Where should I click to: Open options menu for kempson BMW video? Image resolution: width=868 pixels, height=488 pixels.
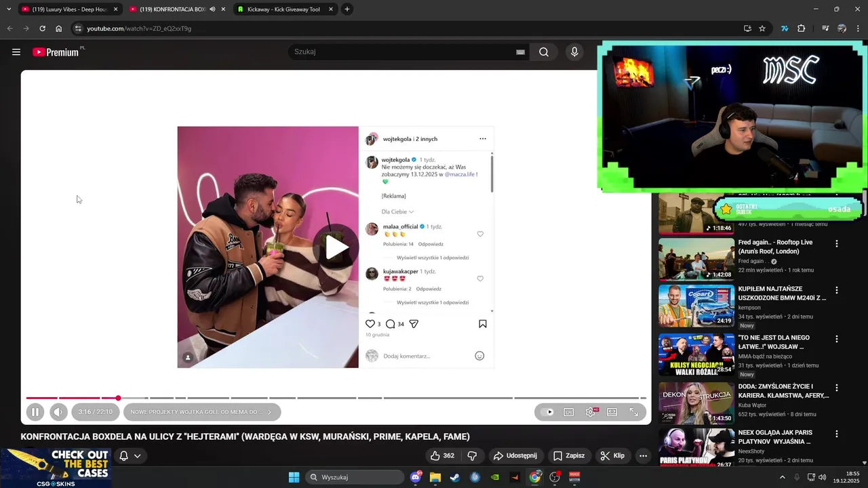(836, 290)
